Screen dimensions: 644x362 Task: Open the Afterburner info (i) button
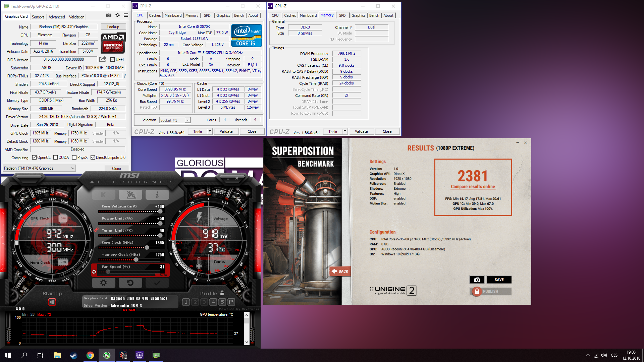157,195
